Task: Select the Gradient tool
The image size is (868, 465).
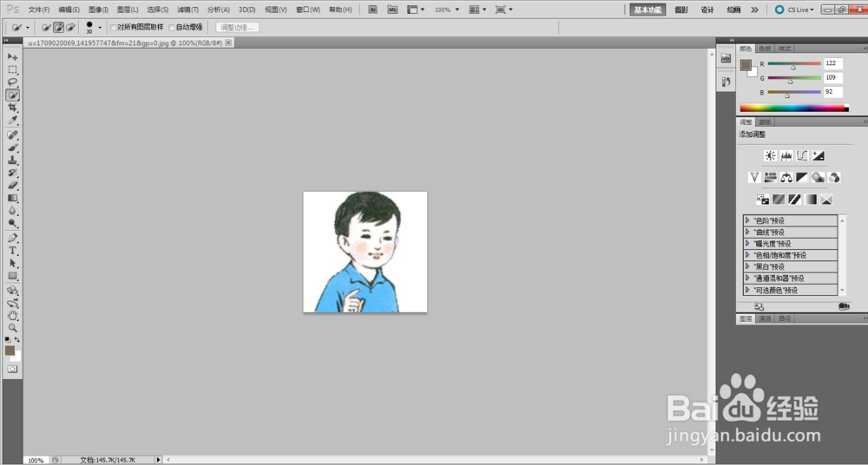Action: click(12, 199)
